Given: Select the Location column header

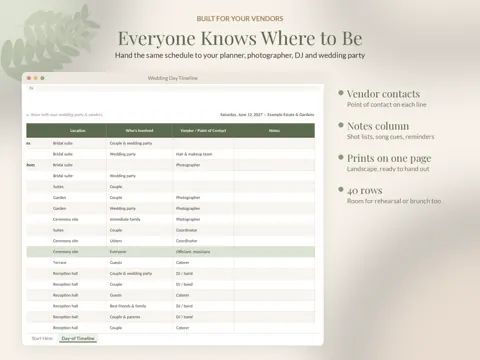Looking at the screenshot, I should click(x=78, y=131).
